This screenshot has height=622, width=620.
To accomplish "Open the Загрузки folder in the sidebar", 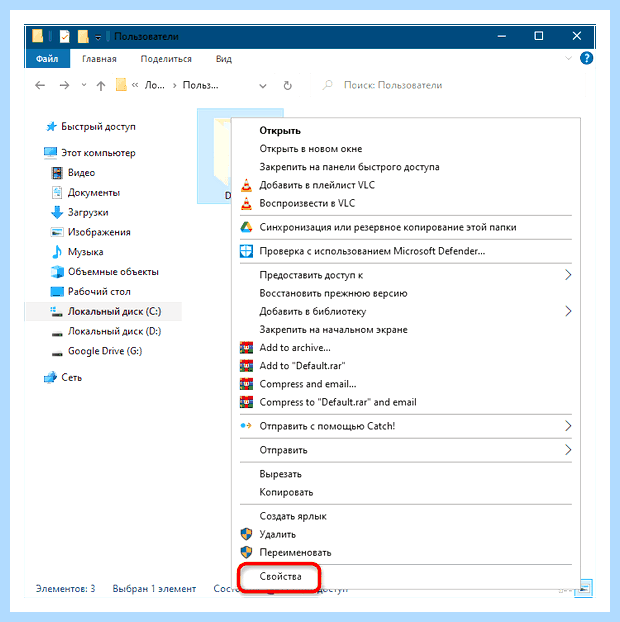I will pos(88,212).
